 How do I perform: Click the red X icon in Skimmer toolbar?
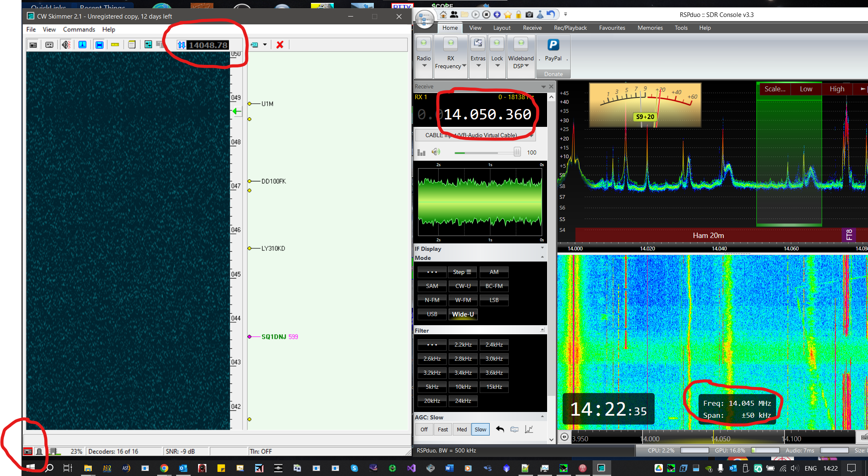tap(280, 45)
